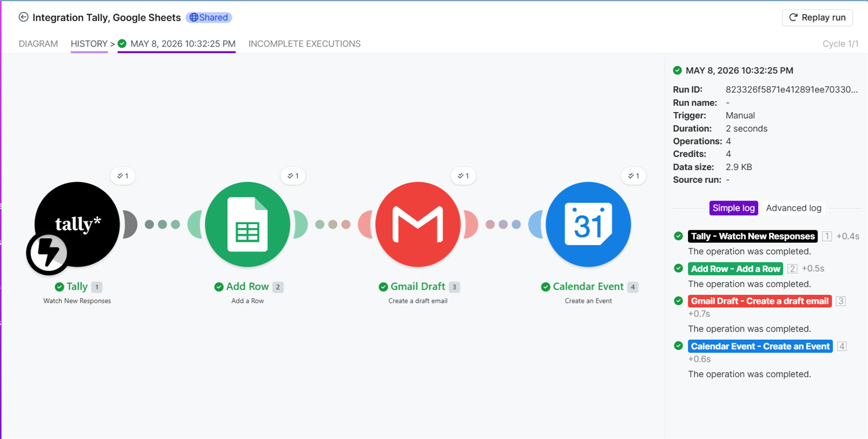Click the connector dots between Tally and Add Row
The width and height of the screenshot is (868, 439).
coord(162,224)
